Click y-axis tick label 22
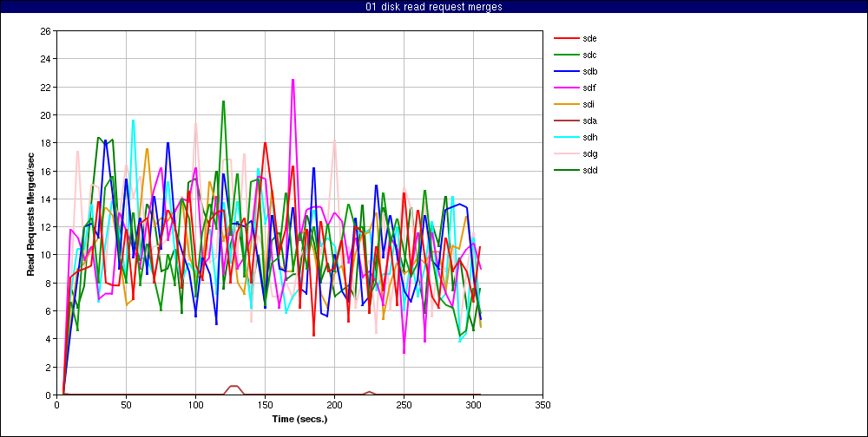 [x=45, y=87]
